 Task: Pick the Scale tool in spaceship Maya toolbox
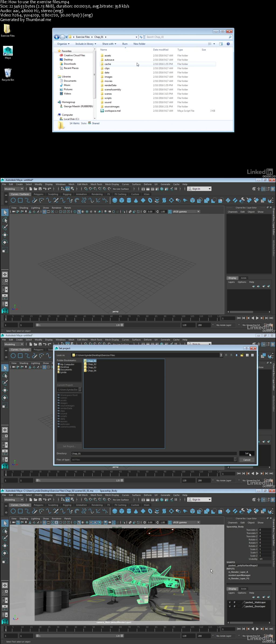coord(5,560)
